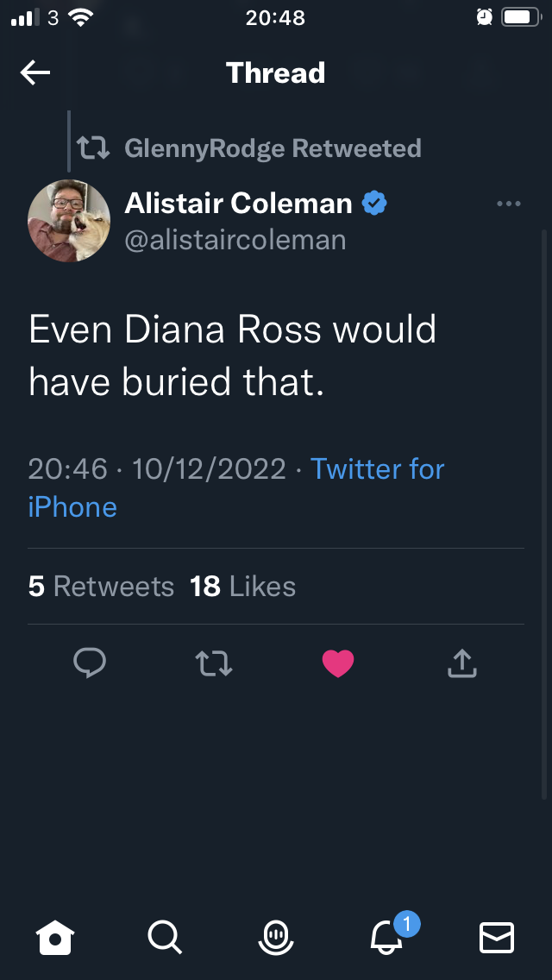Reply to the tweet via speech bubble icon
This screenshot has height=980, width=552.
coord(90,663)
